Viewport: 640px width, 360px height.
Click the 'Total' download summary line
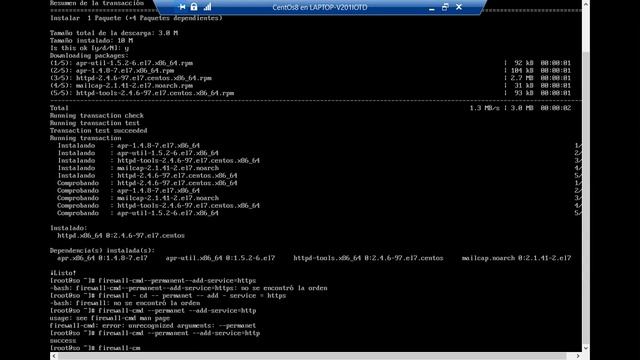point(311,108)
